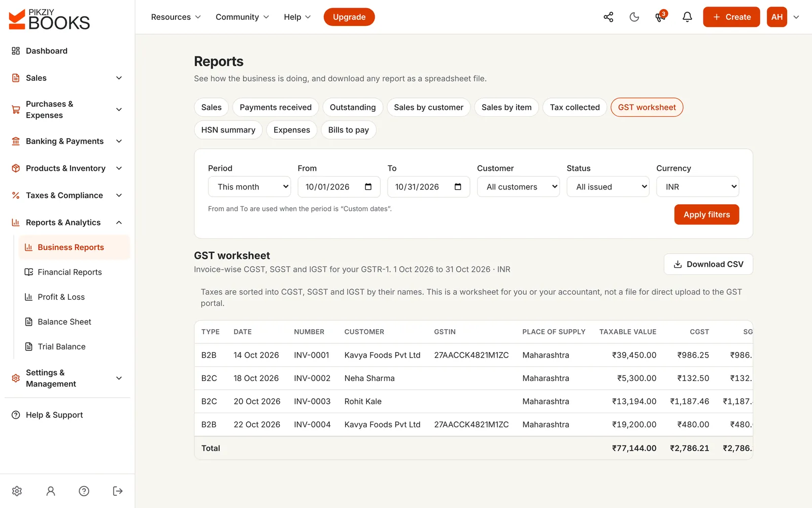Screen dimensions: 812x508
Task: Open Balance Sheet sidebar item
Action: [x=74, y=322]
